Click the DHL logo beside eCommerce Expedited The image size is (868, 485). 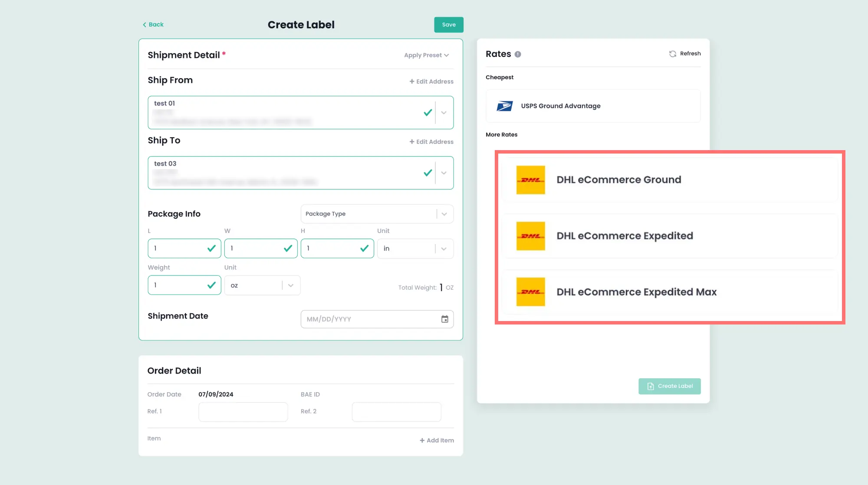530,236
